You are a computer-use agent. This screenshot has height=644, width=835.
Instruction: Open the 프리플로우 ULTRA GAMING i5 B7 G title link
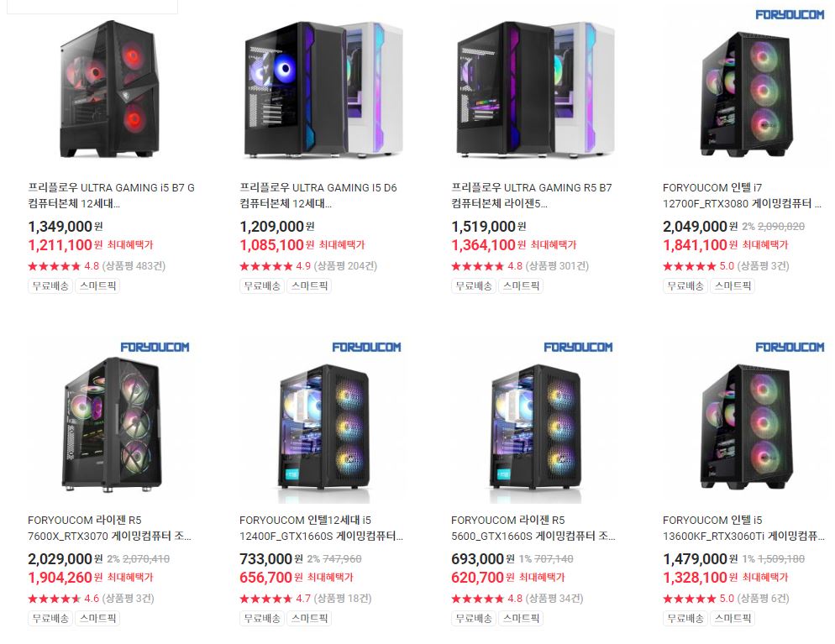[x=111, y=196]
